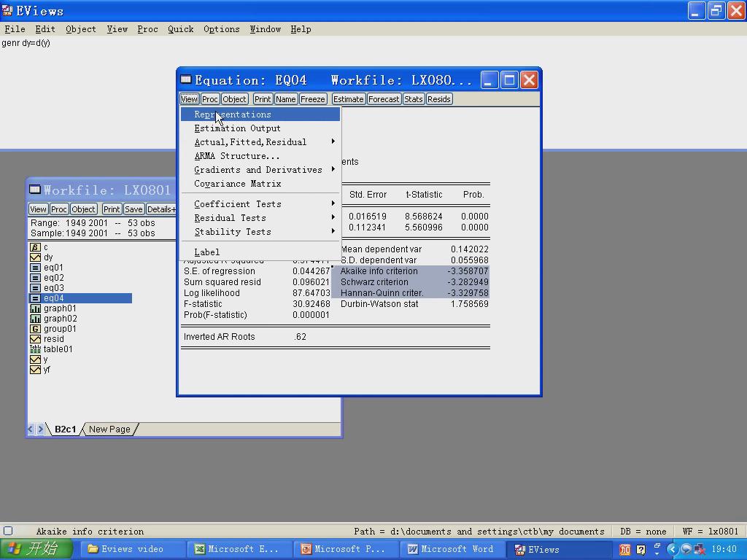Viewport: 747px width, 560px height.
Task: Open the Help menu
Action: 301,29
